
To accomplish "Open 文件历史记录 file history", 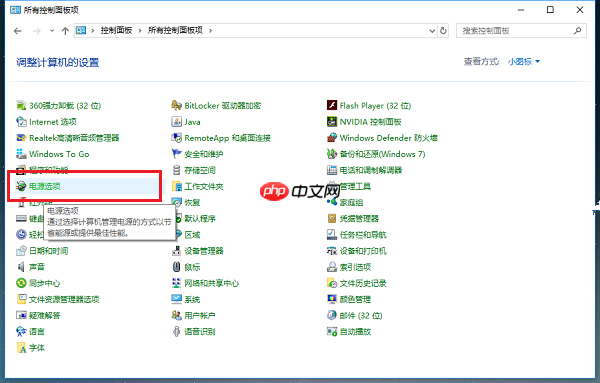I will (357, 283).
